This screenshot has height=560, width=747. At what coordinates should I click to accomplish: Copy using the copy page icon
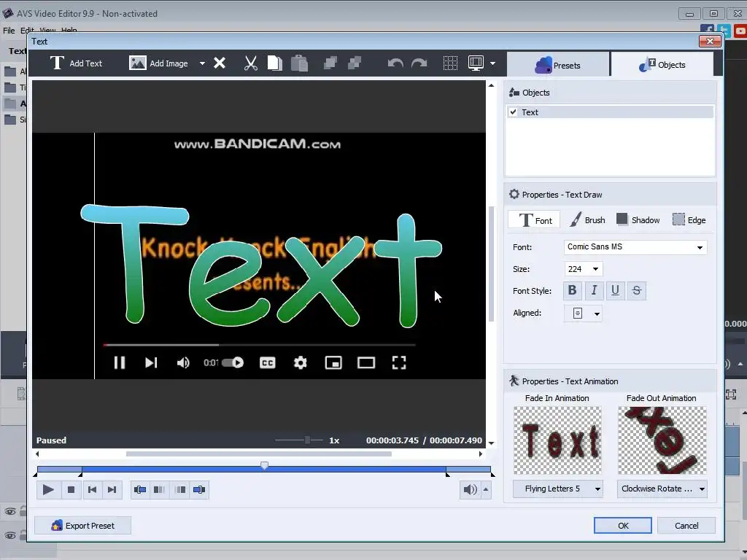pyautogui.click(x=275, y=63)
